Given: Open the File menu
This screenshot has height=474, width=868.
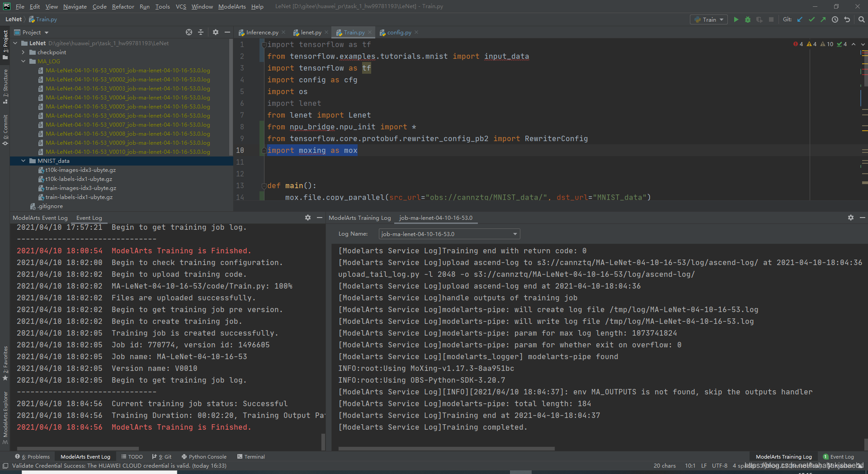Looking at the screenshot, I should tap(20, 6).
